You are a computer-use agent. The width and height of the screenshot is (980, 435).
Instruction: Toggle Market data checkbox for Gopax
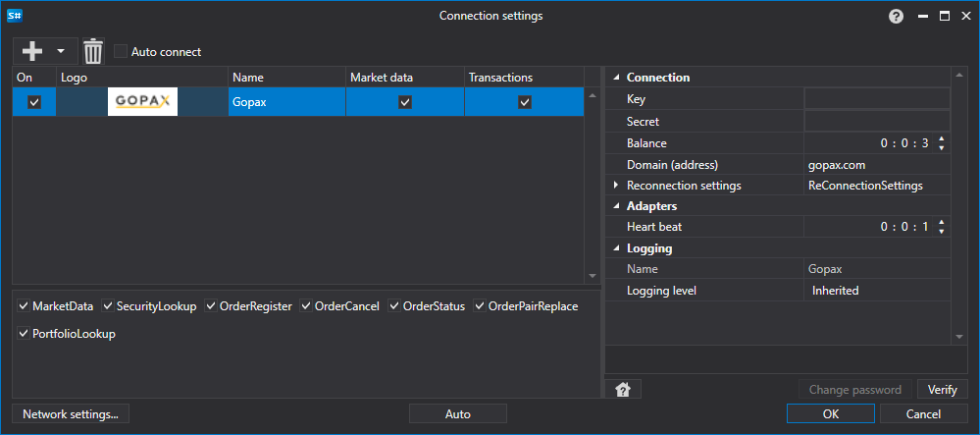405,102
